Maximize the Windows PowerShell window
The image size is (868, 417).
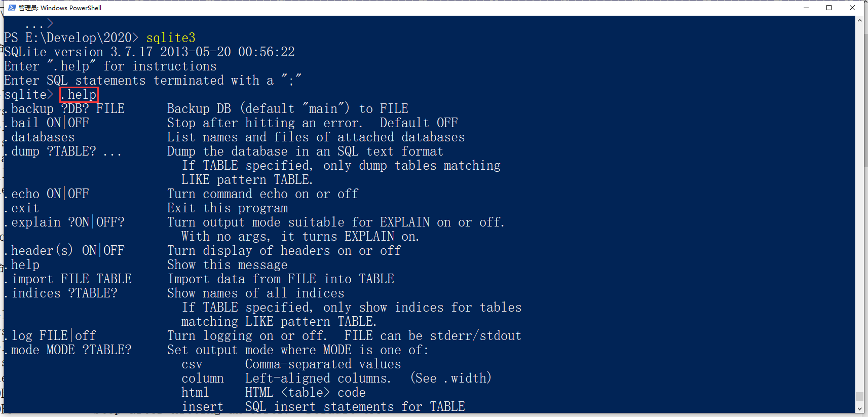tap(829, 8)
